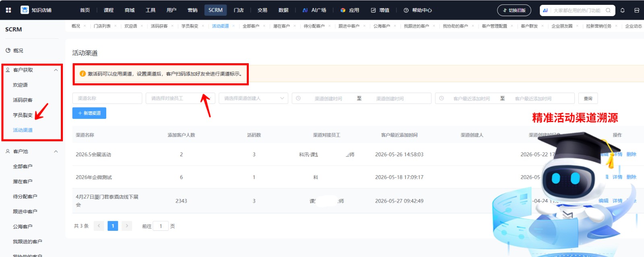This screenshot has height=257, width=644.
Task: Click the 渠道创建时间 start date field
Action: point(328,99)
